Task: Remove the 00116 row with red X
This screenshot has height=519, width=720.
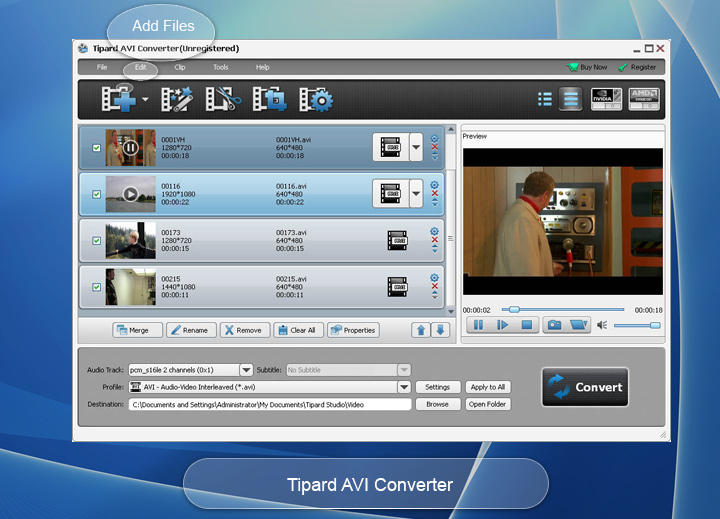Action: [434, 193]
